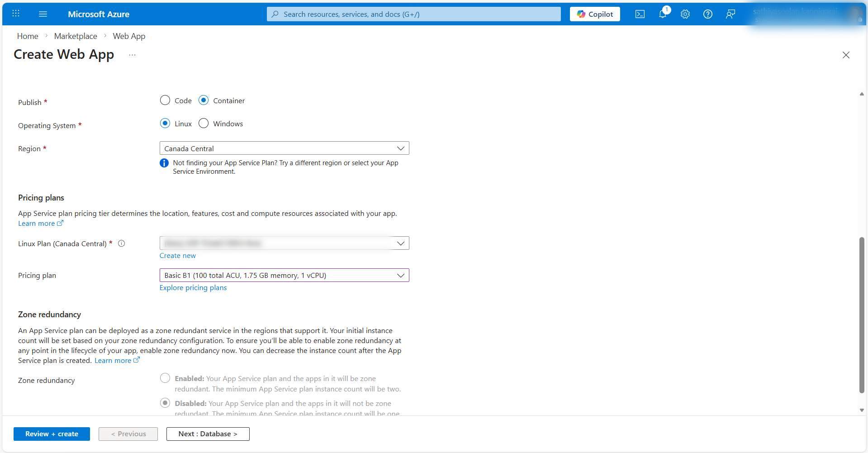
Task: Open Explore pricing plans link
Action: click(193, 287)
